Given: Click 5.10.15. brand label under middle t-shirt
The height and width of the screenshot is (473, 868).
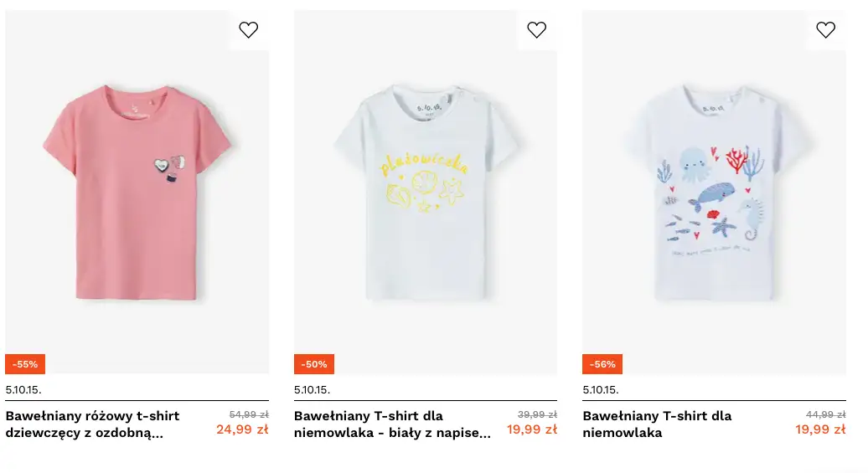Looking at the screenshot, I should click(312, 389).
